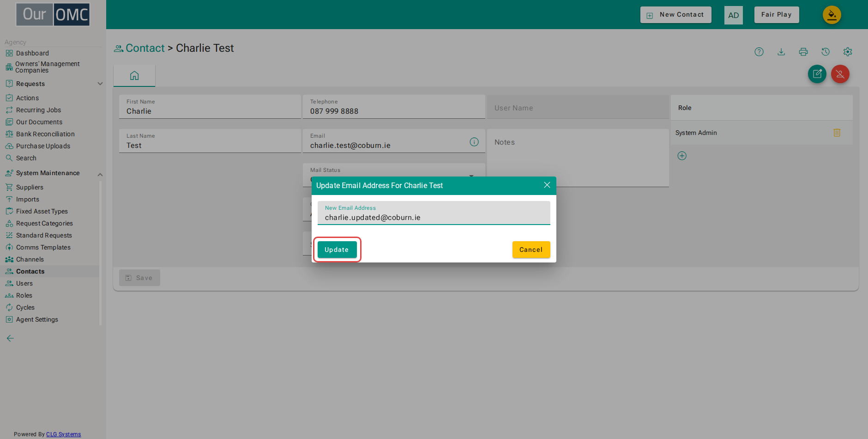Click the Contact breadcrumb link
This screenshot has height=439, width=868.
point(145,48)
